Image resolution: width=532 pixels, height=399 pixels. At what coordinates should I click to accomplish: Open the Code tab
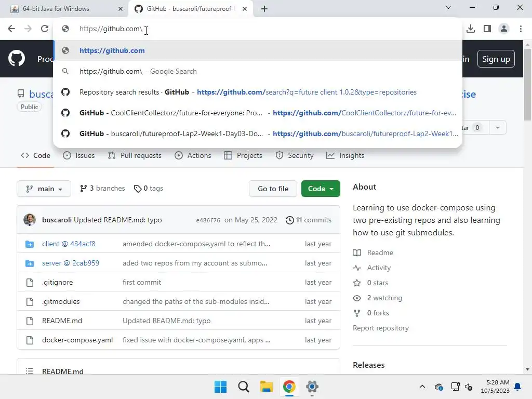35,155
